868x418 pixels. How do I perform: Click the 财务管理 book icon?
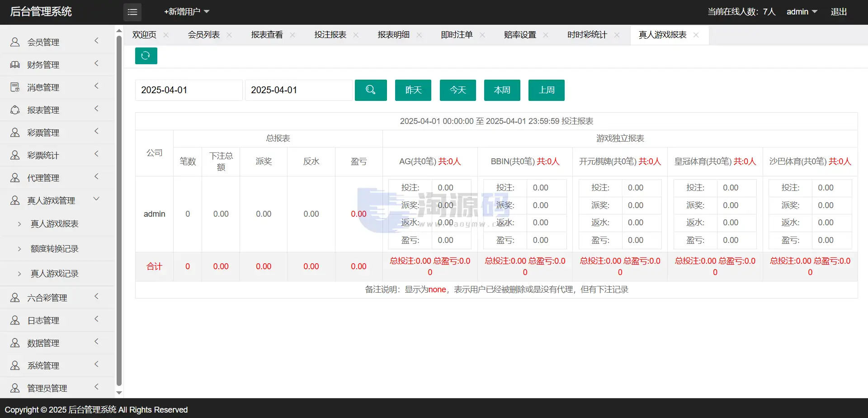[x=15, y=65]
